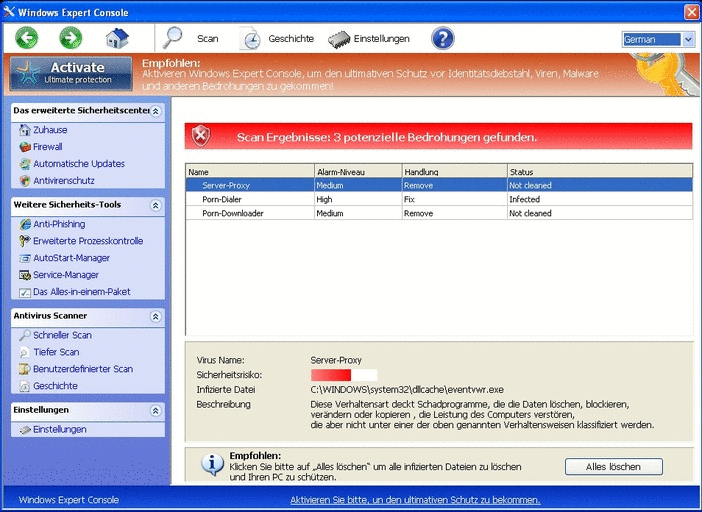Click the scan results red banner text

(x=387, y=137)
